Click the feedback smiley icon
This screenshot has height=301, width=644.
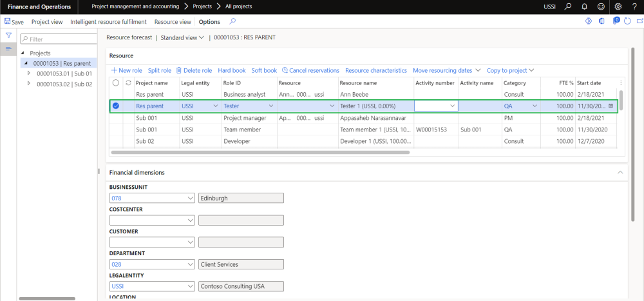click(x=600, y=6)
